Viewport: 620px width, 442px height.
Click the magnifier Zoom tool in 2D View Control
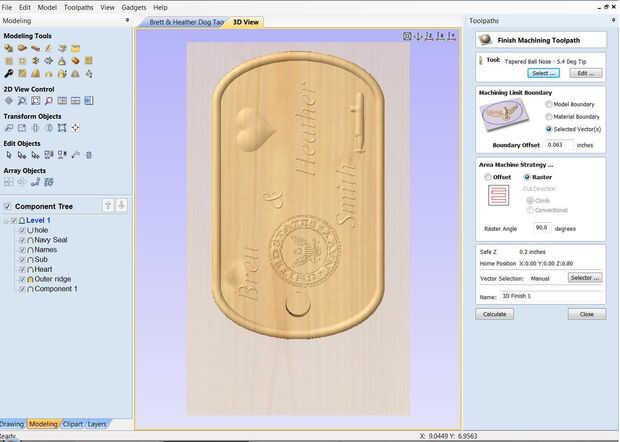click(x=22, y=101)
